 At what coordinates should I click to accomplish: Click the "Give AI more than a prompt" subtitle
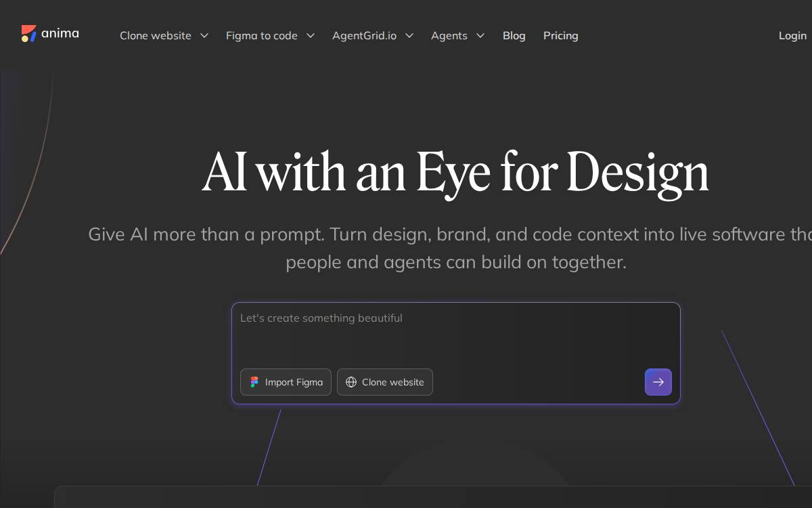pyautogui.click(x=450, y=248)
